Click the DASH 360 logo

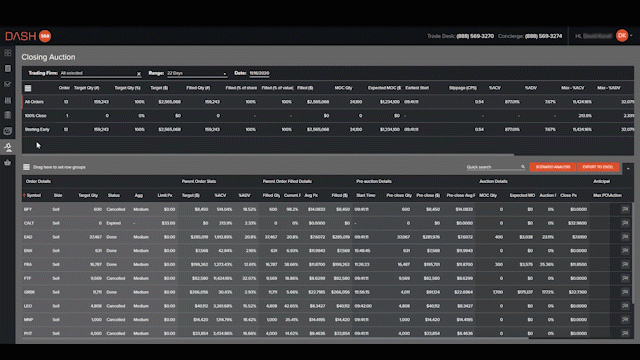[28, 36]
